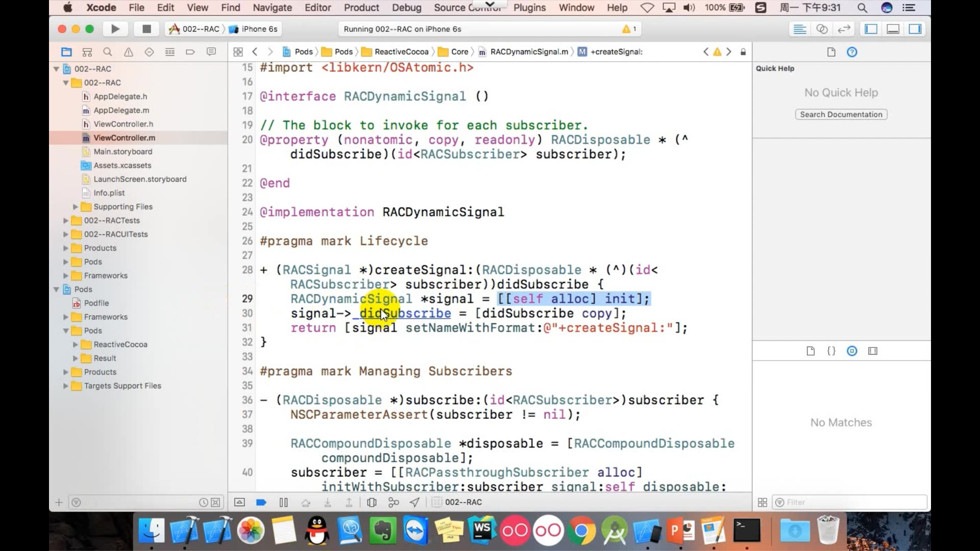The width and height of the screenshot is (980, 551).
Task: Open the Debug menu
Action: 406,8
